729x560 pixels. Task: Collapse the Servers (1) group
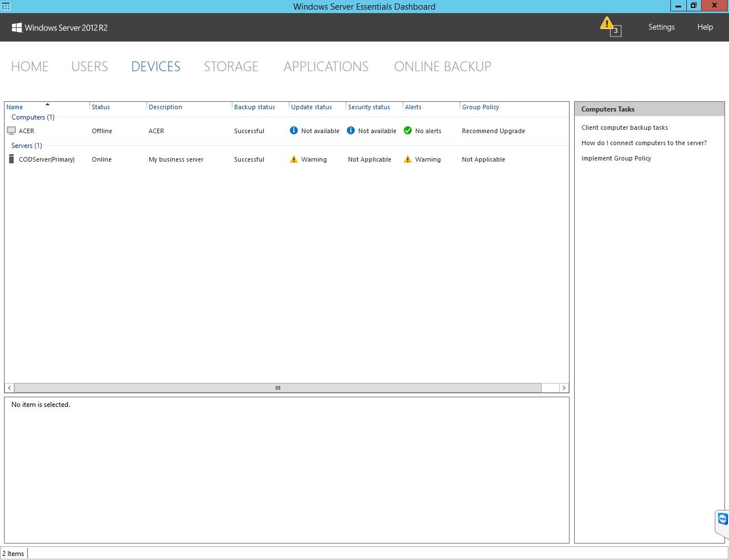[x=27, y=146]
